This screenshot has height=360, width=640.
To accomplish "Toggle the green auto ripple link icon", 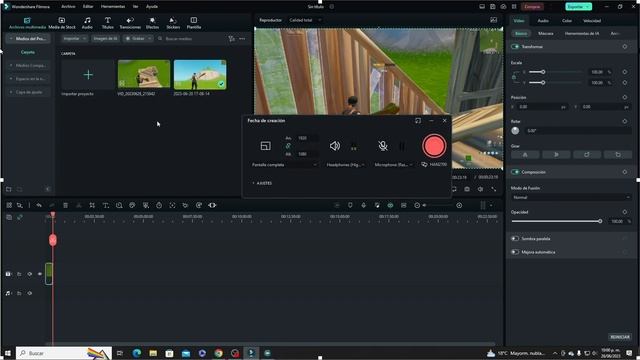I will (x=390, y=205).
